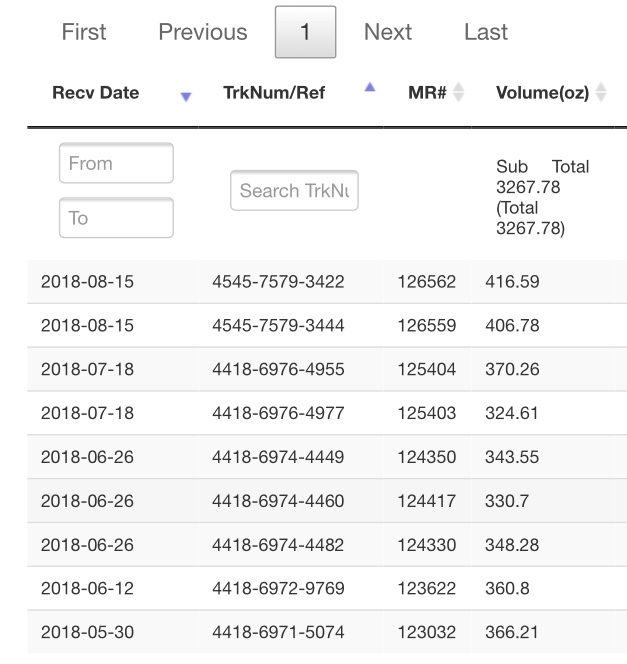
Task: Go to the First page
Action: coord(84,32)
